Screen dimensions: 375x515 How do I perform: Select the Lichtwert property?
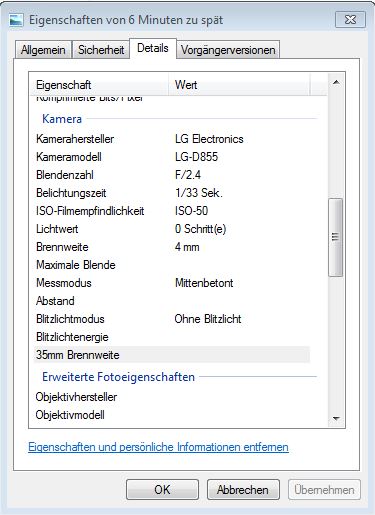tap(57, 229)
